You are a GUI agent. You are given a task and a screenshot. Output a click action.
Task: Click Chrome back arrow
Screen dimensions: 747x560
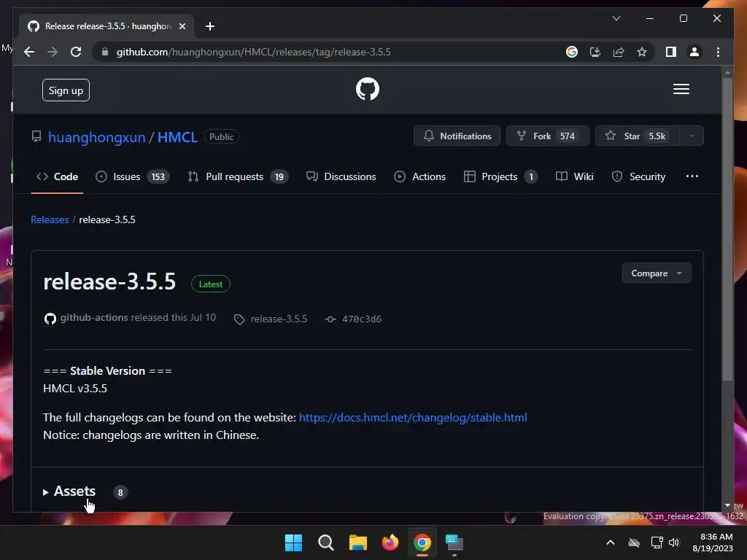29,52
